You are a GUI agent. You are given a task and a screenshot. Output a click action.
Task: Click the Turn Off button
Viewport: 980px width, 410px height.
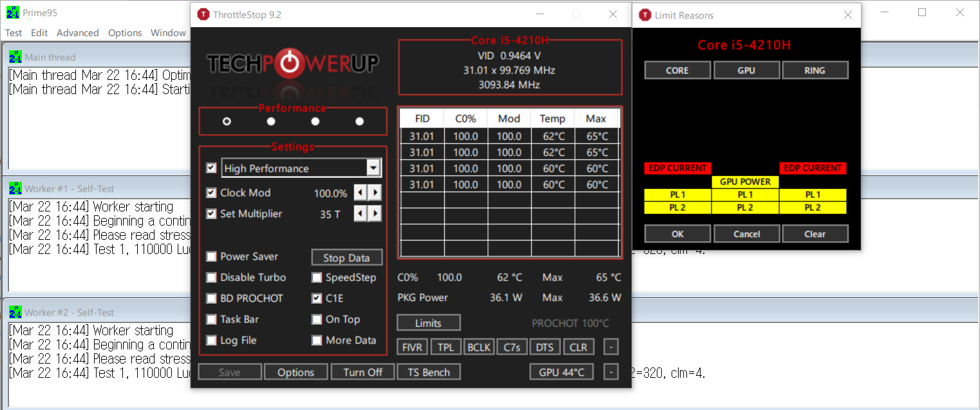click(x=363, y=372)
